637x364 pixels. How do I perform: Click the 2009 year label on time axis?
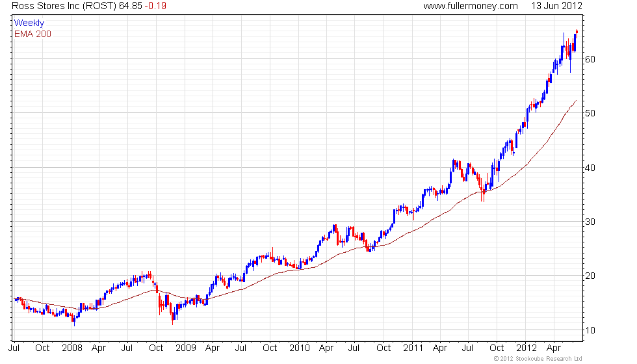tap(186, 348)
